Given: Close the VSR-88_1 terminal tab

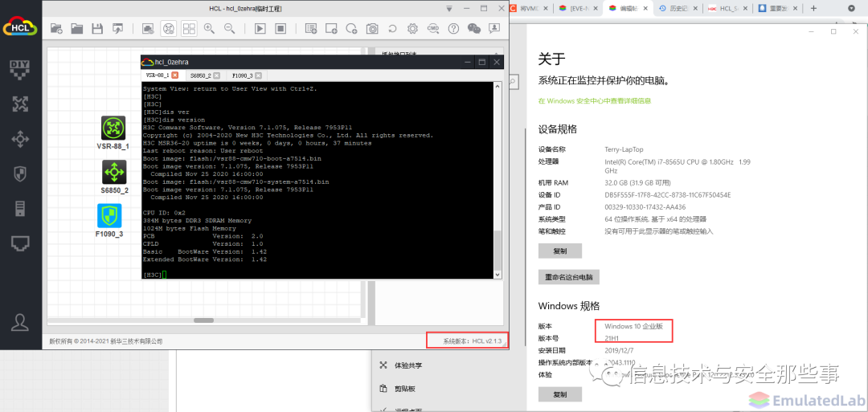Looking at the screenshot, I should click(x=175, y=75).
